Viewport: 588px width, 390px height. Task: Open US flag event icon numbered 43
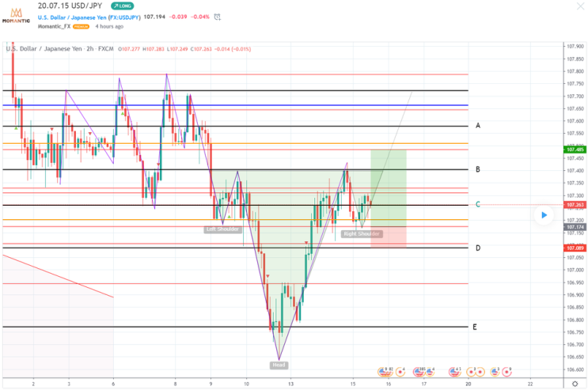pyautogui.click(x=454, y=372)
